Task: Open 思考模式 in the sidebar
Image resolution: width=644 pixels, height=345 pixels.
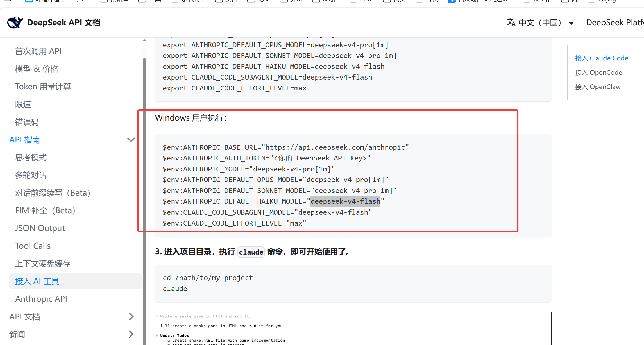Action: coord(31,157)
